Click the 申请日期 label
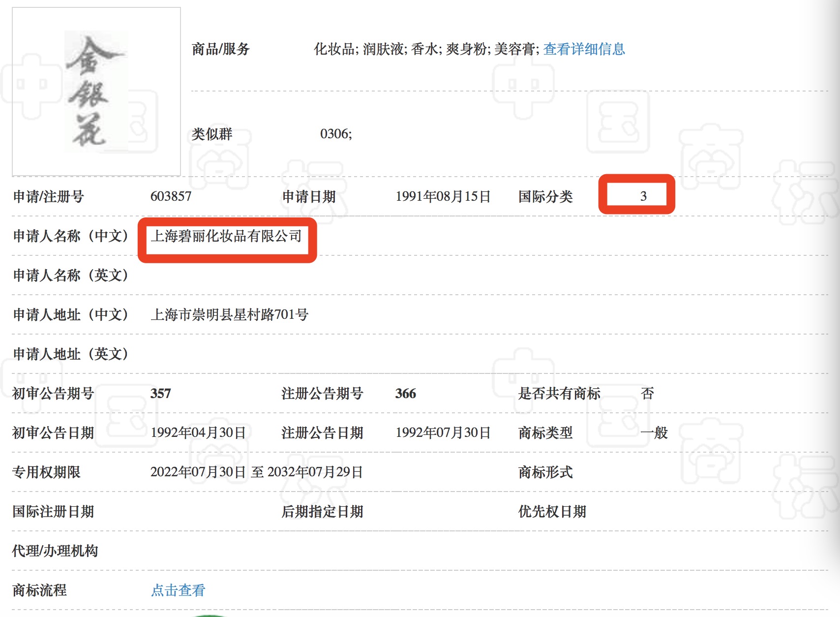Viewport: 840px width, 617px height. coord(309,196)
